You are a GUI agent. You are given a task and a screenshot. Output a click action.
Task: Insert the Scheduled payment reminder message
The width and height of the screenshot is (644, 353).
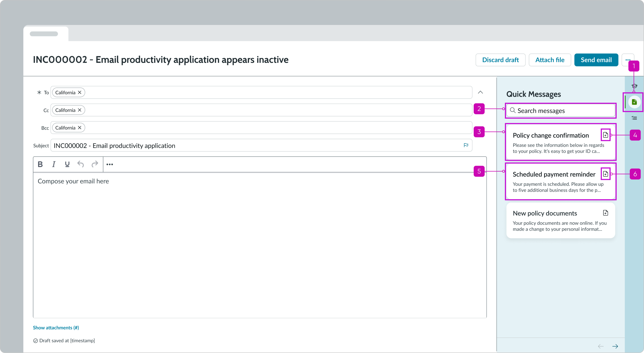(x=605, y=174)
